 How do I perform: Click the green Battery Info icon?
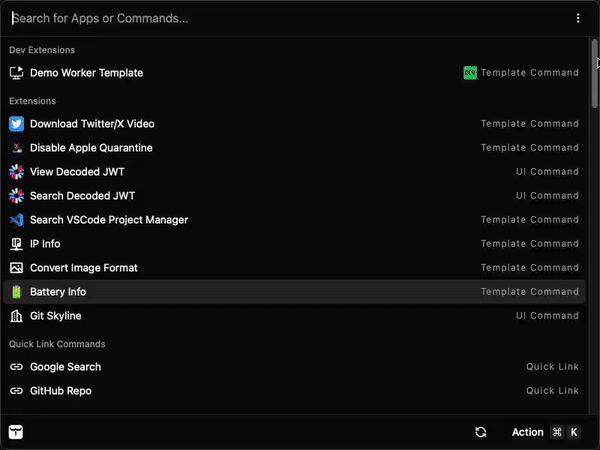16,292
